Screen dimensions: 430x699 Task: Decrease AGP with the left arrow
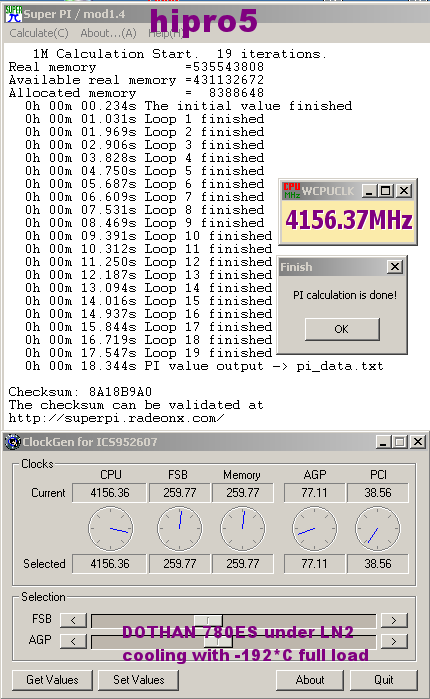coord(73,641)
